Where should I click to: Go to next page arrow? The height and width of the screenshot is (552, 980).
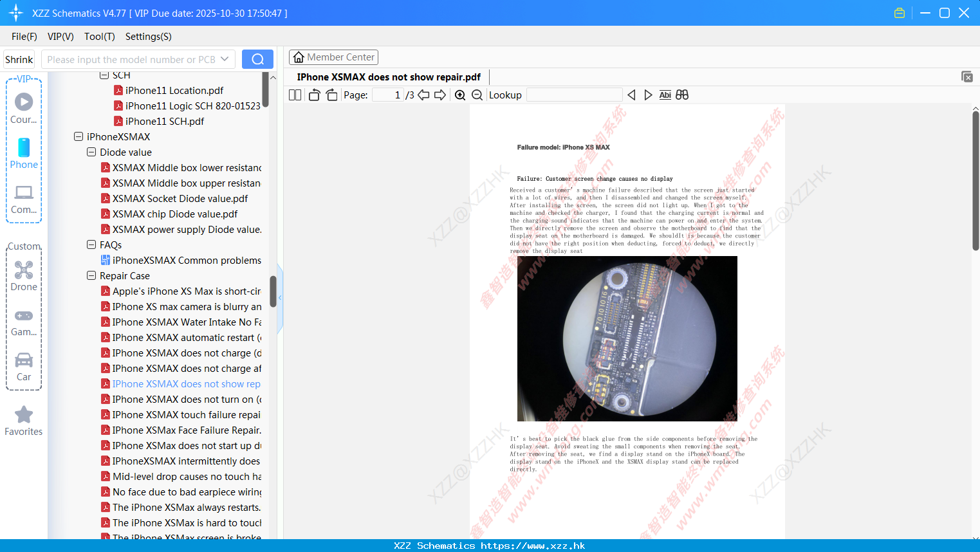(x=440, y=95)
